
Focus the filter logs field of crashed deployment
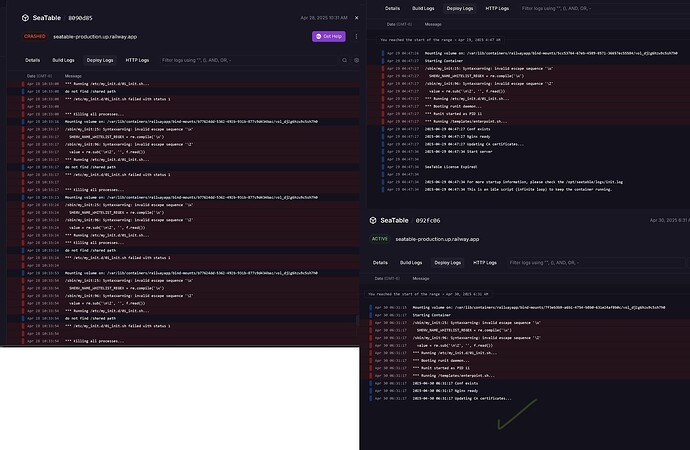[x=249, y=60]
